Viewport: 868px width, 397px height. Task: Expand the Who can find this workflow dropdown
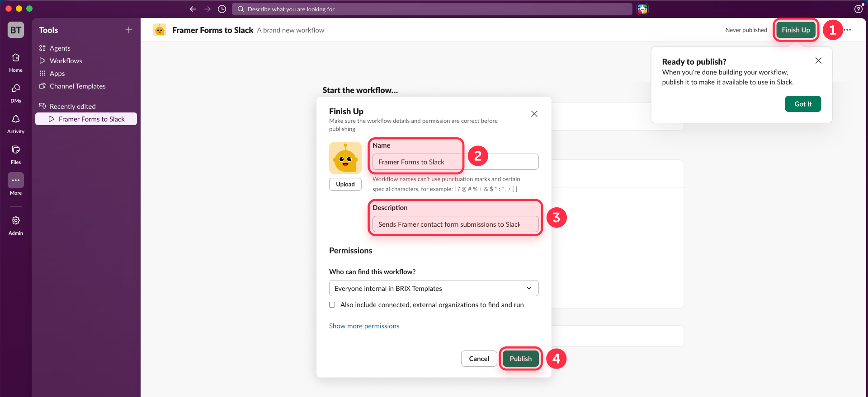coord(434,288)
